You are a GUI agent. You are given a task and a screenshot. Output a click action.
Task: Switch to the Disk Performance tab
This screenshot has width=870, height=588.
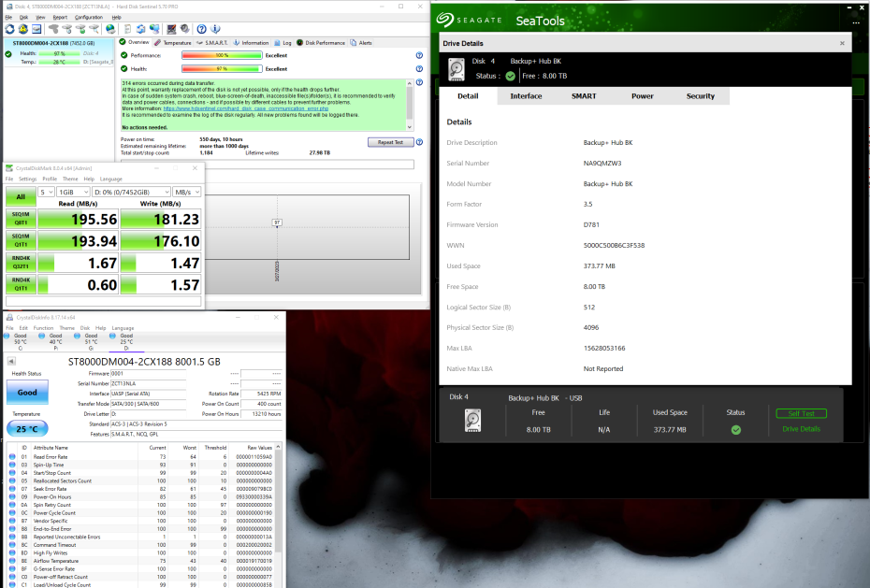321,43
